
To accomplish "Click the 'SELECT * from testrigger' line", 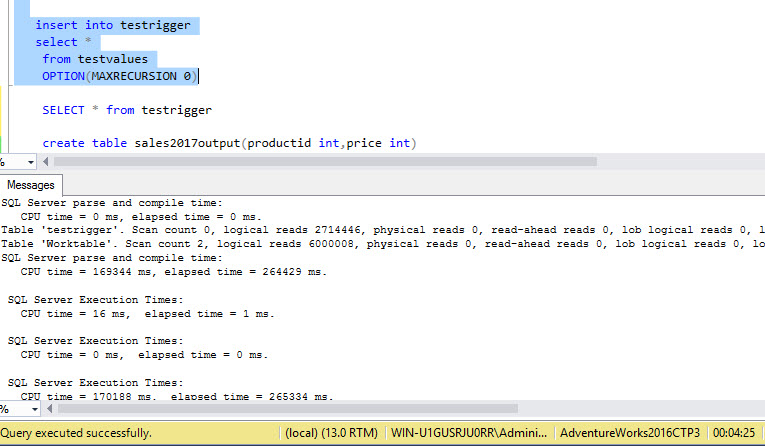I will tap(127, 110).
